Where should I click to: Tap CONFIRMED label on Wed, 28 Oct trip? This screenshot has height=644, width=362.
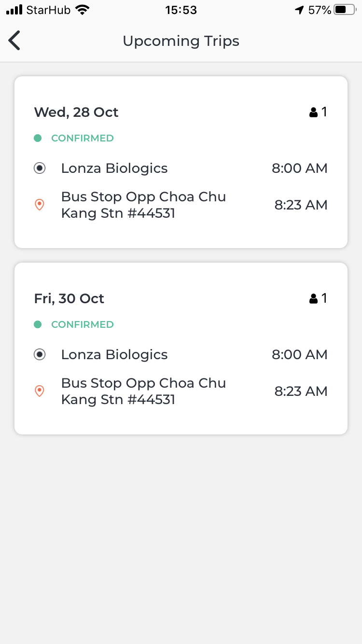pos(83,138)
